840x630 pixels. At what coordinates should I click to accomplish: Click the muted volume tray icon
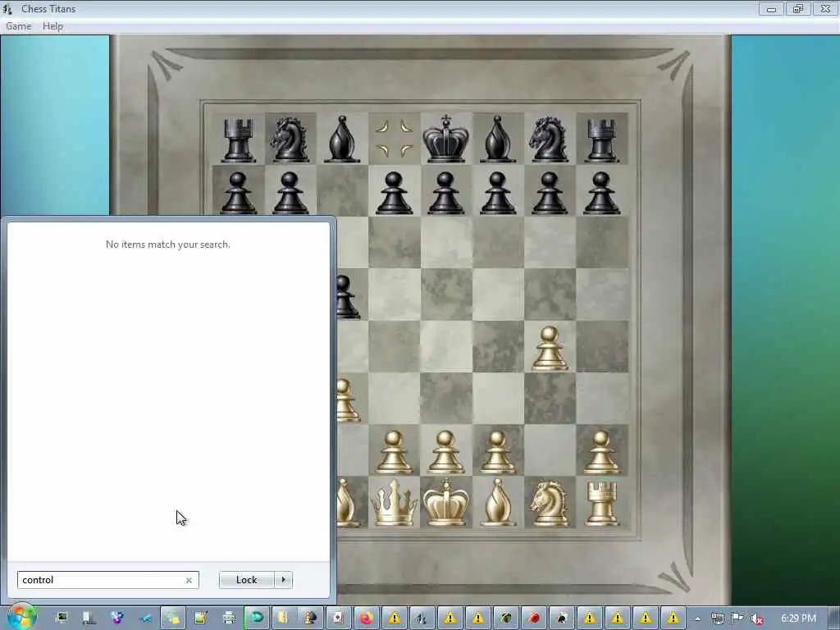tap(757, 619)
